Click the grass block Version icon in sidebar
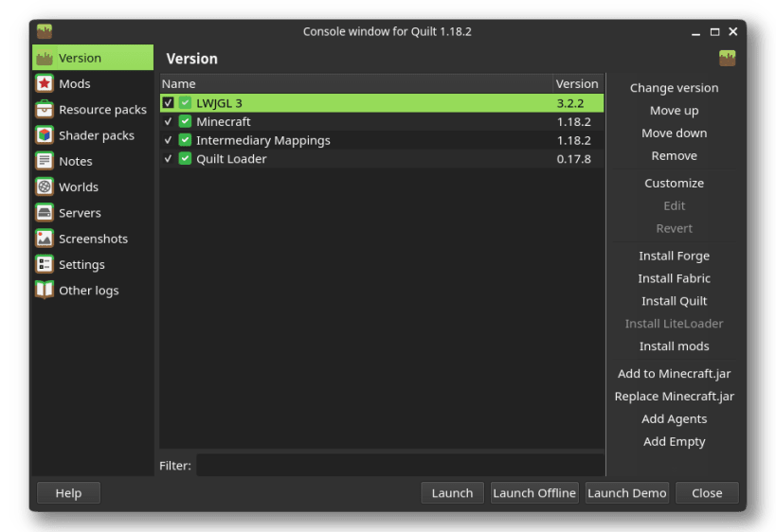Screen dimensions: 776x532 point(45,58)
